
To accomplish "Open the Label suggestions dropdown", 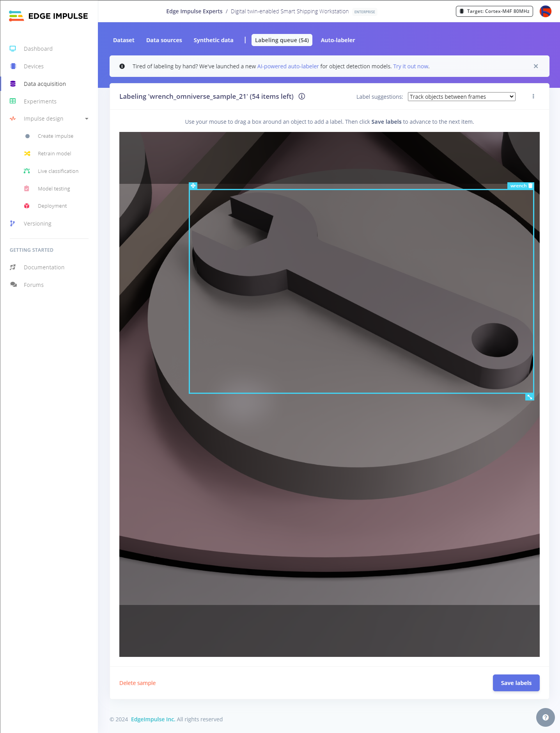I will pos(461,97).
